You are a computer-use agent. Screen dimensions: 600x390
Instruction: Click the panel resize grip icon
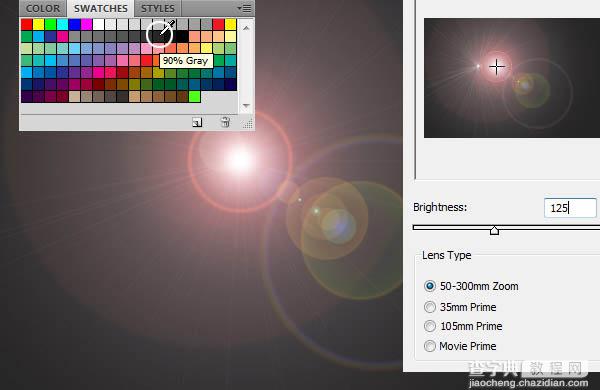click(248, 123)
